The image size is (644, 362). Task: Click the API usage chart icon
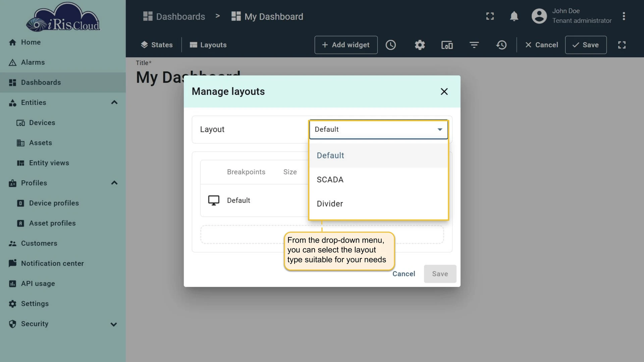pos(12,284)
